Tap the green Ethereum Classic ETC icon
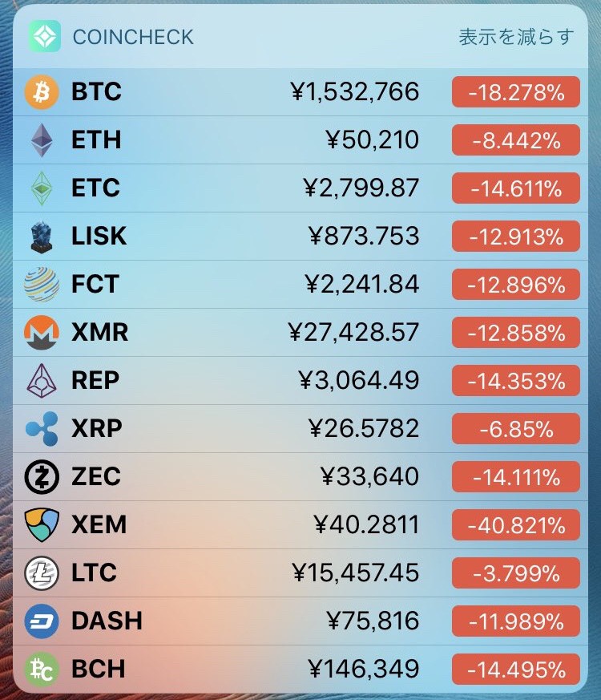The image size is (601, 700). coord(42,188)
